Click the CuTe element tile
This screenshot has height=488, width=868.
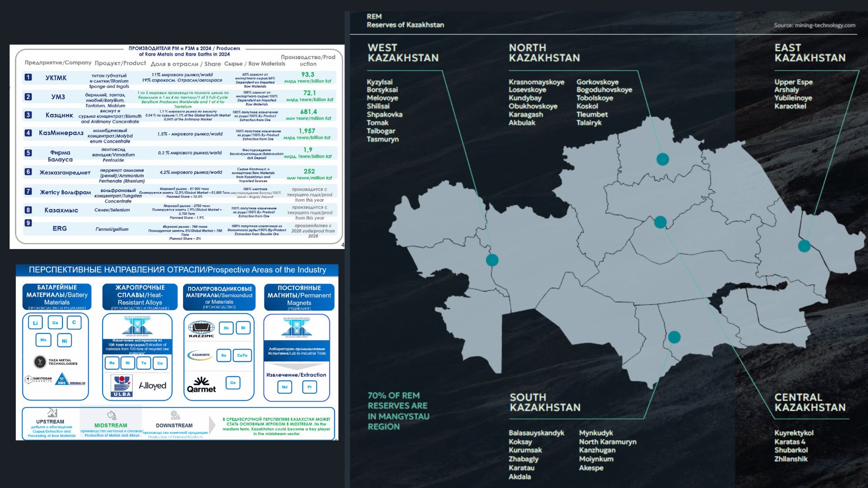[x=242, y=356]
